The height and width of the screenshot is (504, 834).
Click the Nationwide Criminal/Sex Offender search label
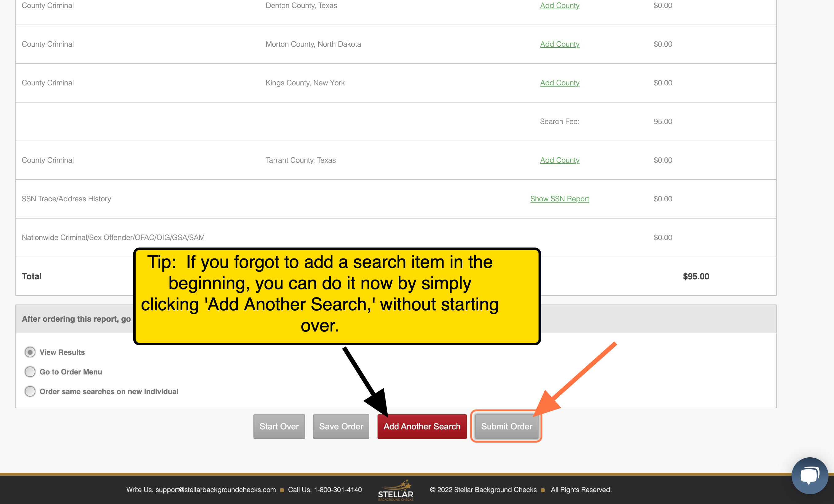(113, 238)
